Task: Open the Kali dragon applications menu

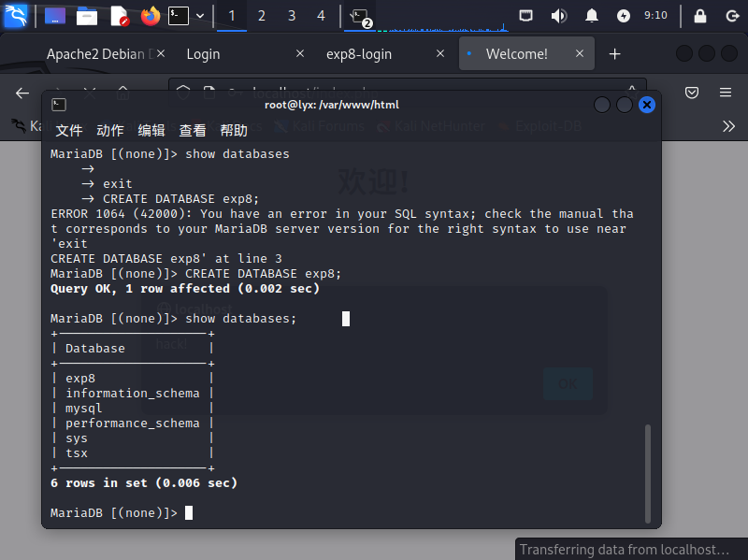Action: [x=16, y=15]
